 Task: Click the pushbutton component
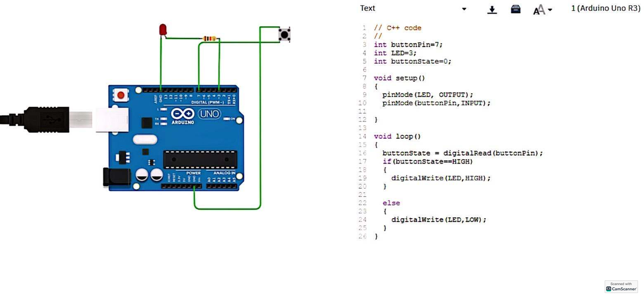[285, 35]
